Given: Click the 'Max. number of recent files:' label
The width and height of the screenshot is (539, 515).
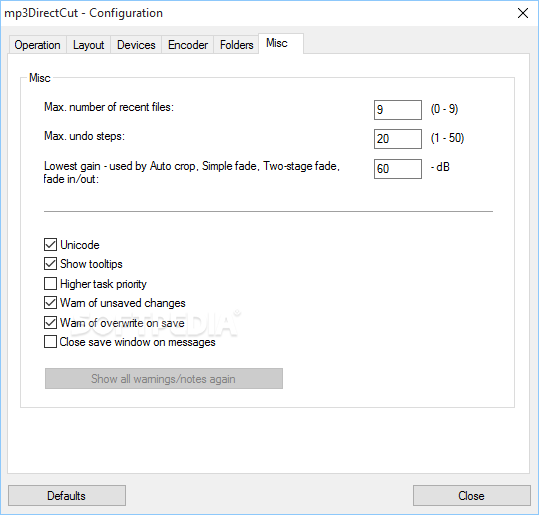Looking at the screenshot, I should click(109, 107).
